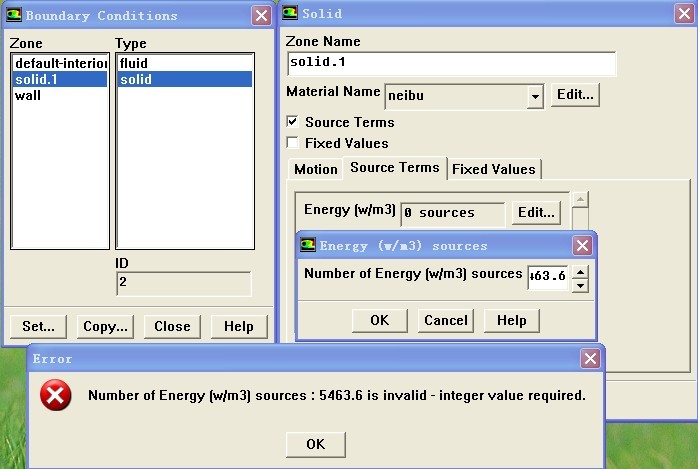The height and width of the screenshot is (469, 698).
Task: Uncheck the Source Terms checkbox
Action: coord(293,122)
